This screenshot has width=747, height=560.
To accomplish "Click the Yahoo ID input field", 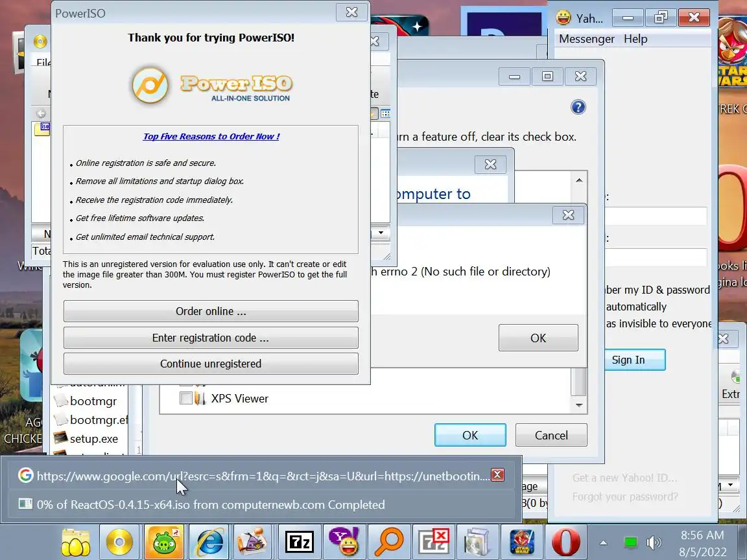I will click(x=656, y=216).
